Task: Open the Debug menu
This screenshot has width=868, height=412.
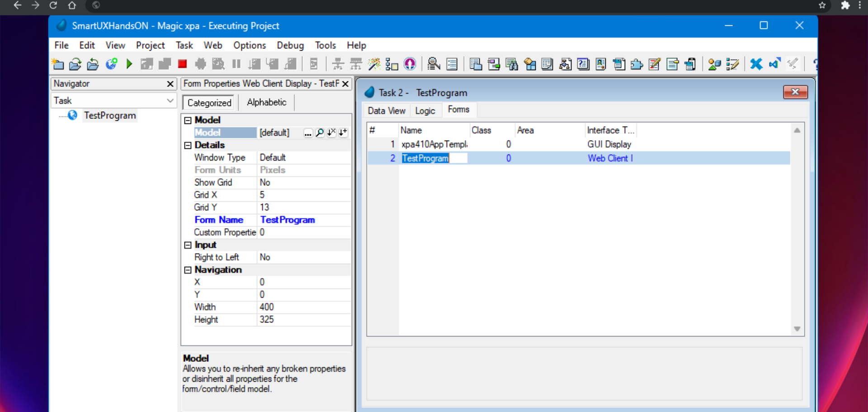Action: point(290,45)
